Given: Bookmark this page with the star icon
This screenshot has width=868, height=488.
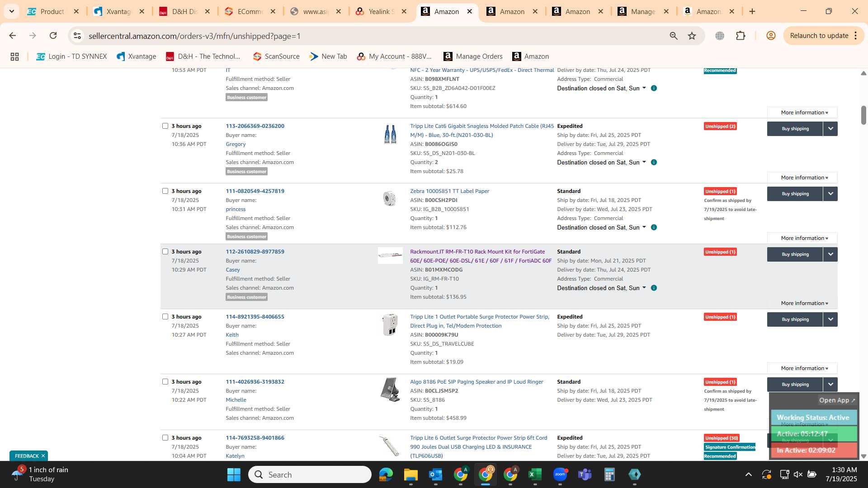Looking at the screenshot, I should click(692, 36).
